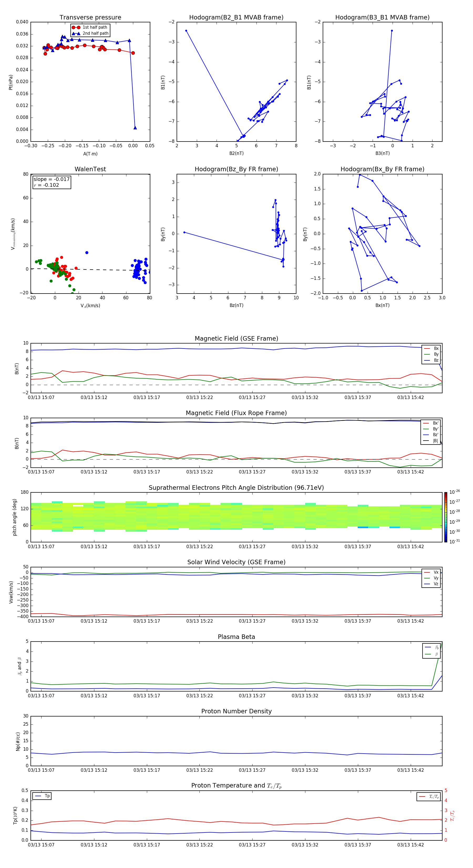Viewport: 473px width, 868px height.
Task: Click the 'Magnetic Field (GSE Frame)' title
Action: tap(236, 339)
